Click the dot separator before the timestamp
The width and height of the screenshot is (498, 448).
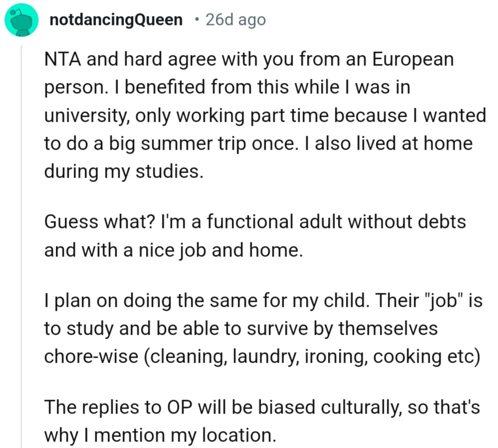[197, 20]
